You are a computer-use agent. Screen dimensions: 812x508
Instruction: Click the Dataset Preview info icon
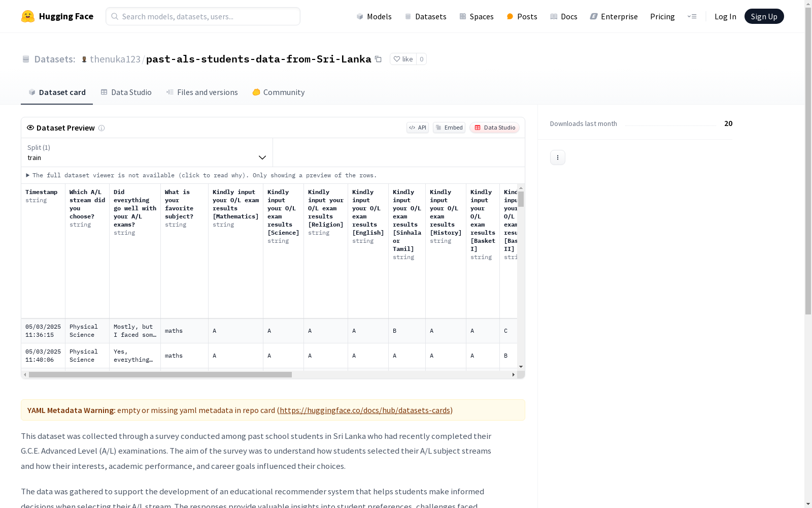(x=101, y=128)
